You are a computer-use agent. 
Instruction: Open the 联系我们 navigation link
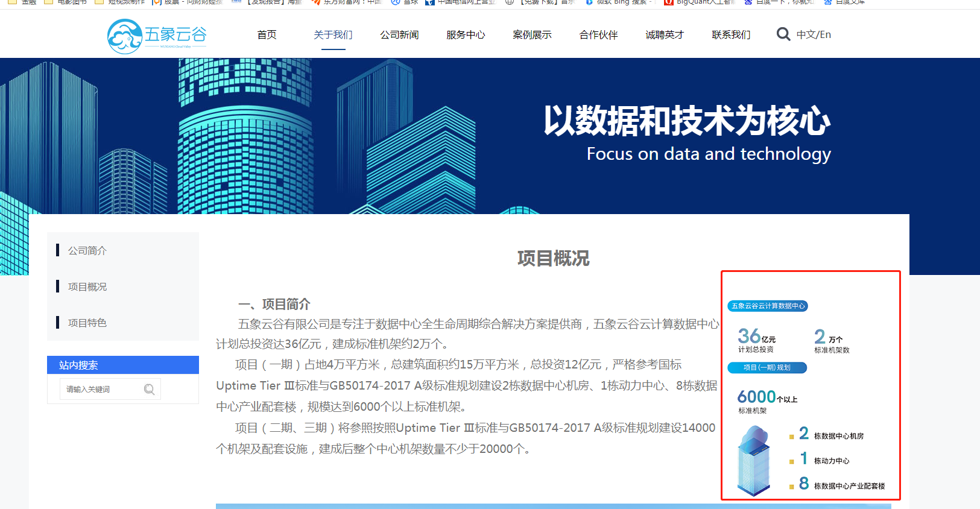coord(731,35)
